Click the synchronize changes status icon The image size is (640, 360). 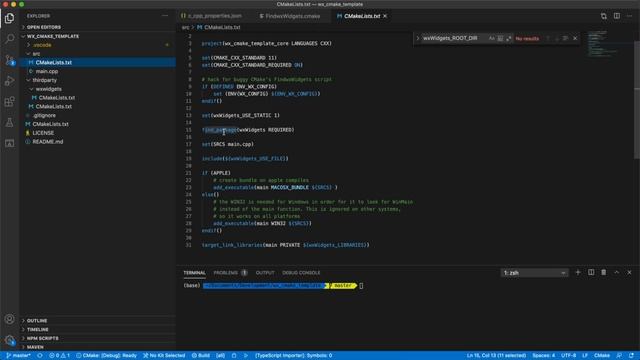click(x=40, y=356)
